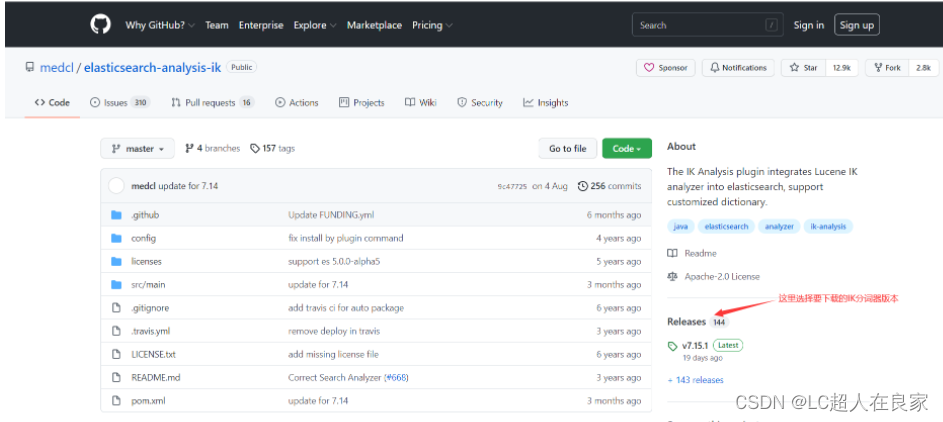Click the bell icon on Notifications
943x422 pixels.
point(714,68)
